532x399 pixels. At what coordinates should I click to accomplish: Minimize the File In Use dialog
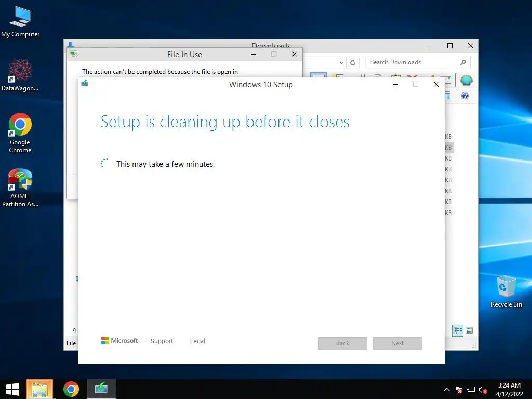tap(254, 54)
